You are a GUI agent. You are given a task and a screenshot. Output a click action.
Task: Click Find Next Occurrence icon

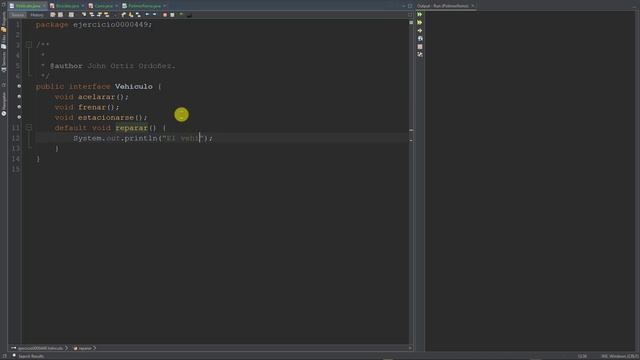pyautogui.click(x=99, y=15)
